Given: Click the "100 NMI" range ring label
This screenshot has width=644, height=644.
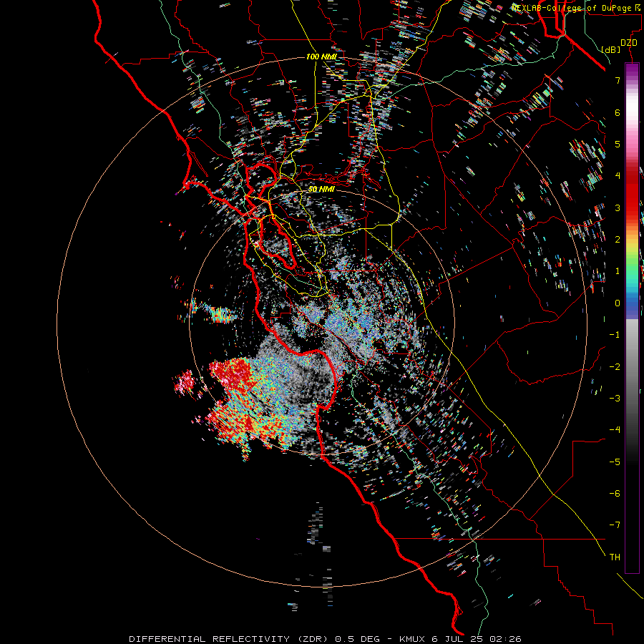Looking at the screenshot, I should pos(321,57).
